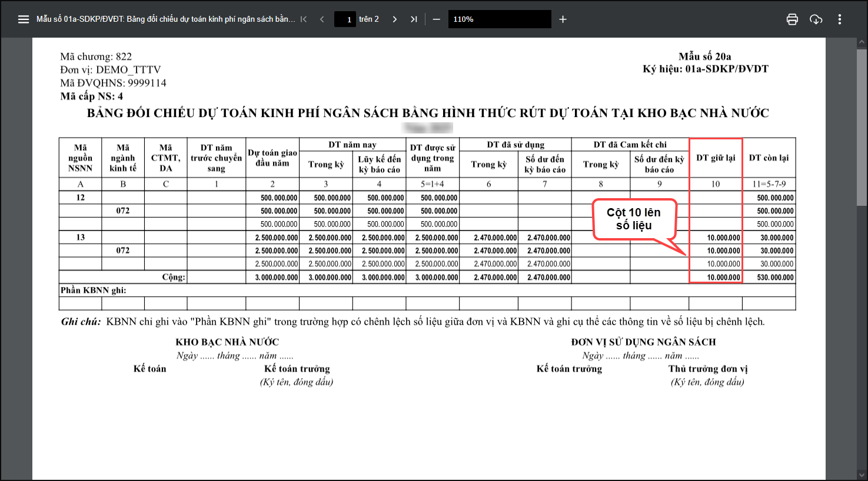Click the scrollbar down arrow
The image size is (868, 481).
point(862,475)
